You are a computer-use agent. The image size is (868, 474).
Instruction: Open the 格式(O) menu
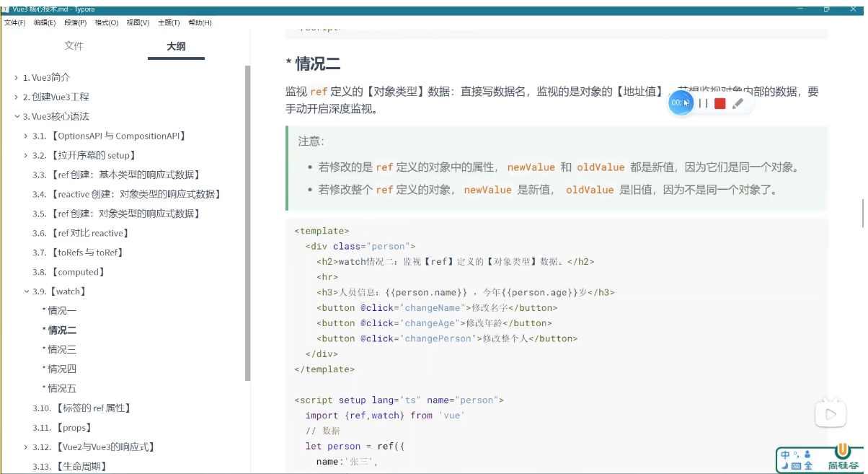pyautogui.click(x=106, y=22)
